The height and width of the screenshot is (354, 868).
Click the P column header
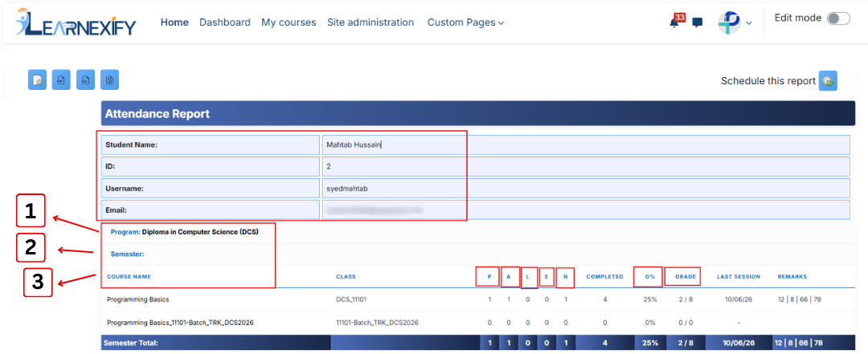tap(490, 277)
